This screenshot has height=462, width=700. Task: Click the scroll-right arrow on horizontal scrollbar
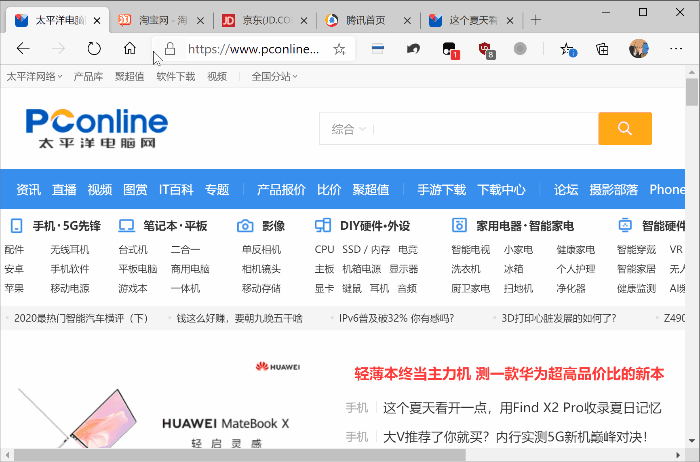678,456
